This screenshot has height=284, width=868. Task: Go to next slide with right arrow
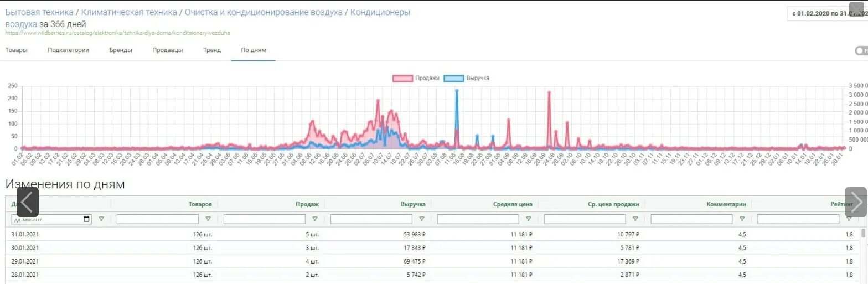coord(855,202)
